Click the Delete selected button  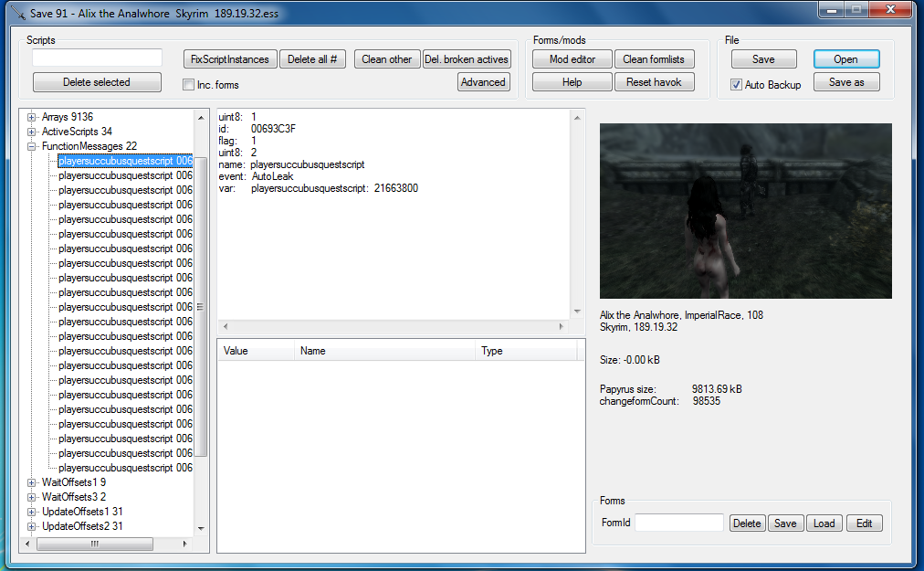coord(97,82)
